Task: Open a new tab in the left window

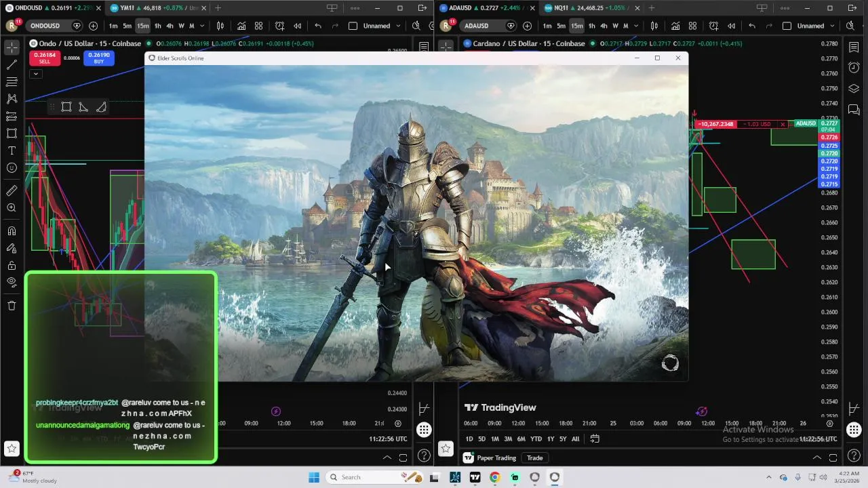Action: (x=218, y=8)
